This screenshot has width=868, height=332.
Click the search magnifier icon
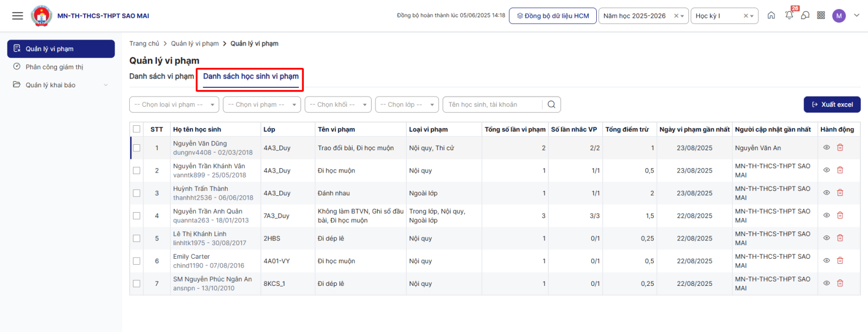551,105
